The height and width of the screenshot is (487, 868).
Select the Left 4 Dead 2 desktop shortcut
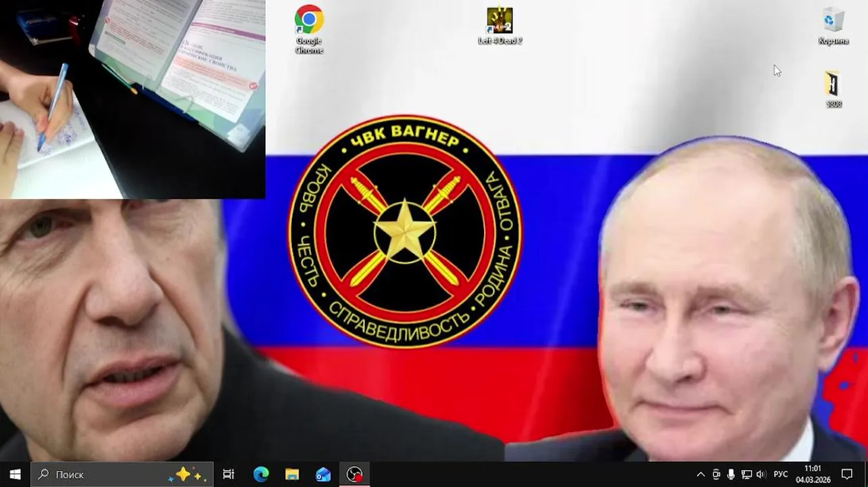coord(500,26)
